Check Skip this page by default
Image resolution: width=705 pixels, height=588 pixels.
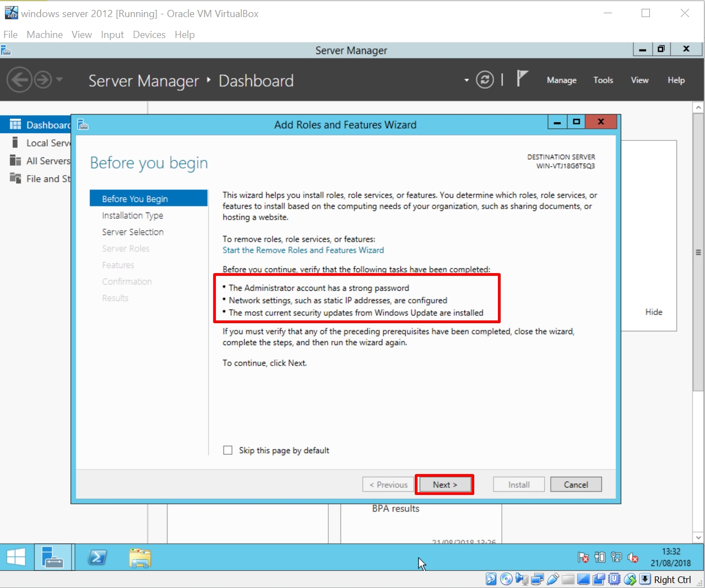227,450
